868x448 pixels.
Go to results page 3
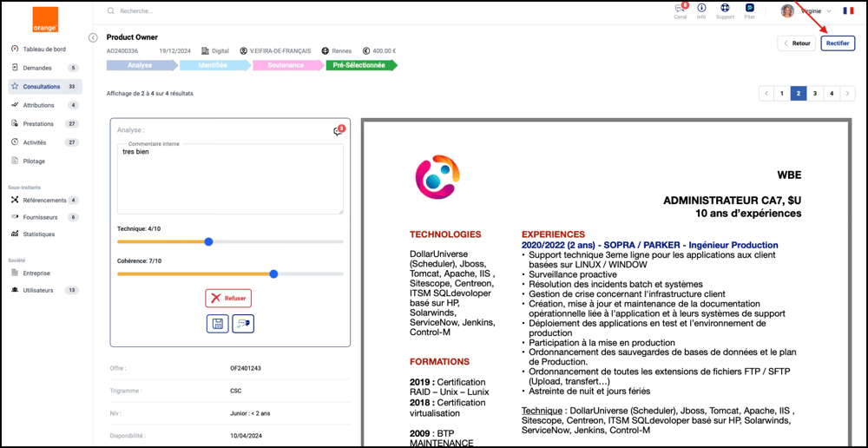coord(815,94)
